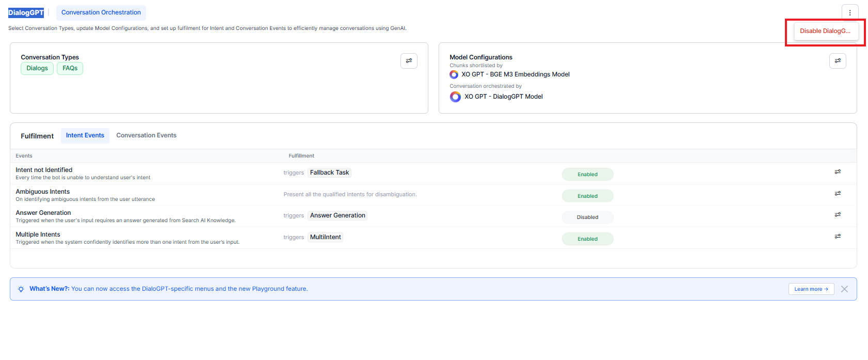Click the Dialogs conversation type tag
The height and width of the screenshot is (360, 868).
[x=37, y=68]
